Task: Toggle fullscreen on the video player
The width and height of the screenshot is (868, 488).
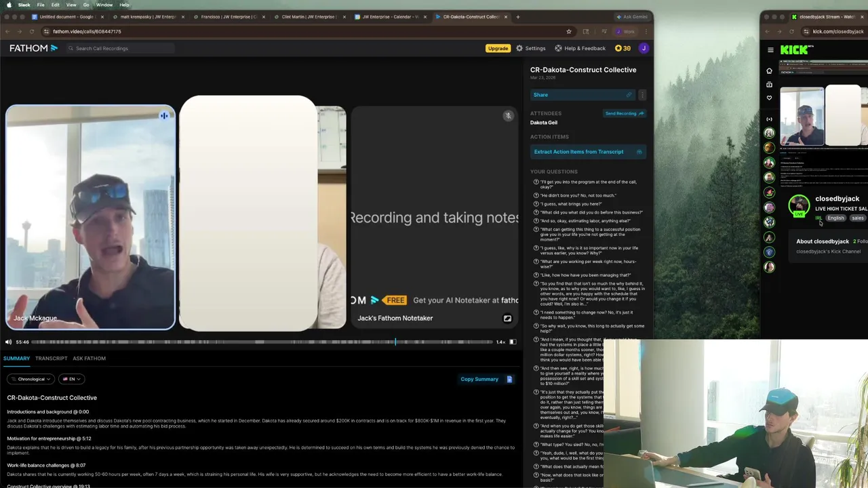Action: point(513,342)
